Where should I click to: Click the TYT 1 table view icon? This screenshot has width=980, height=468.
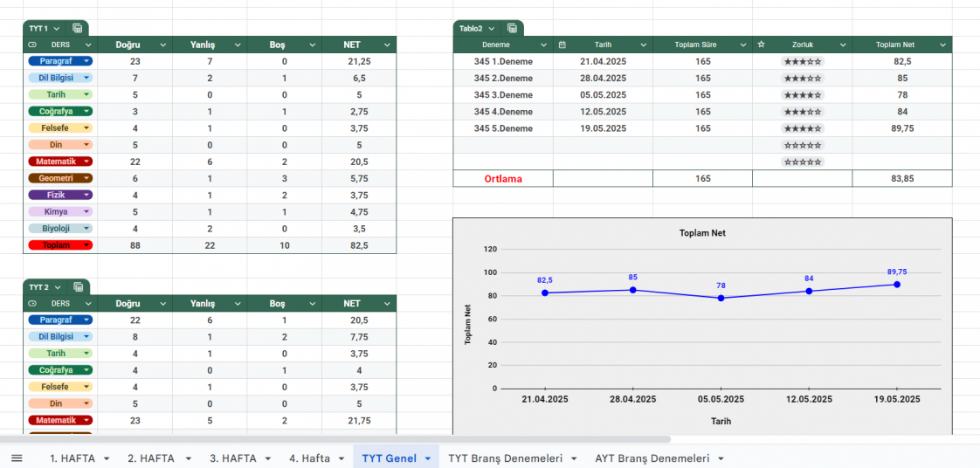tap(78, 29)
